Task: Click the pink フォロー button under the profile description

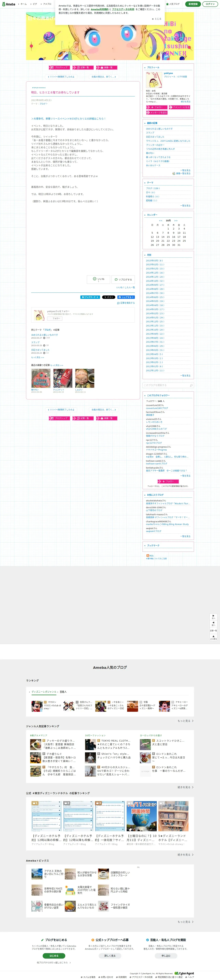Action: [x=157, y=107]
